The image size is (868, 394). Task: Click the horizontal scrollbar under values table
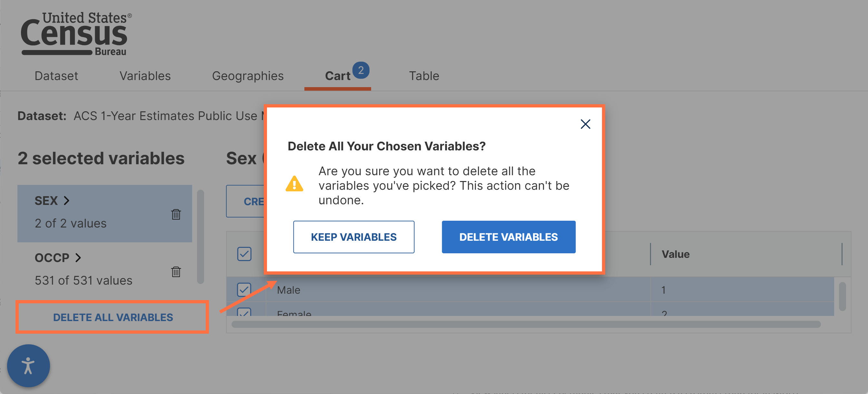click(x=526, y=325)
